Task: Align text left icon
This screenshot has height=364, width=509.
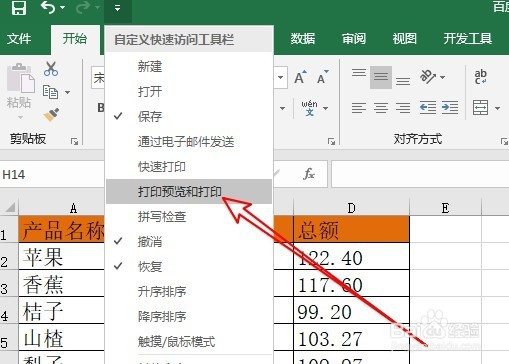Action: click(359, 108)
